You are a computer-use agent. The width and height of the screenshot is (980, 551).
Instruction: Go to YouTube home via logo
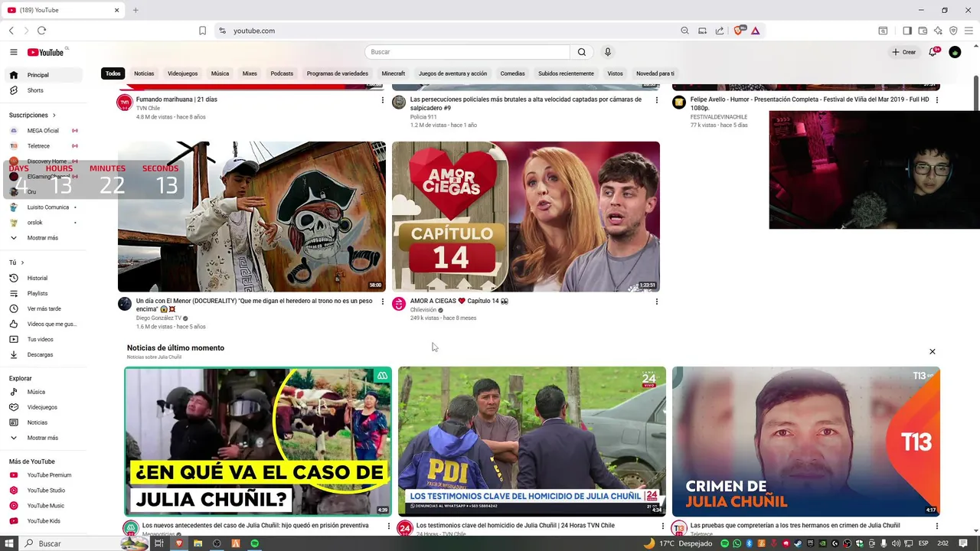pos(46,52)
